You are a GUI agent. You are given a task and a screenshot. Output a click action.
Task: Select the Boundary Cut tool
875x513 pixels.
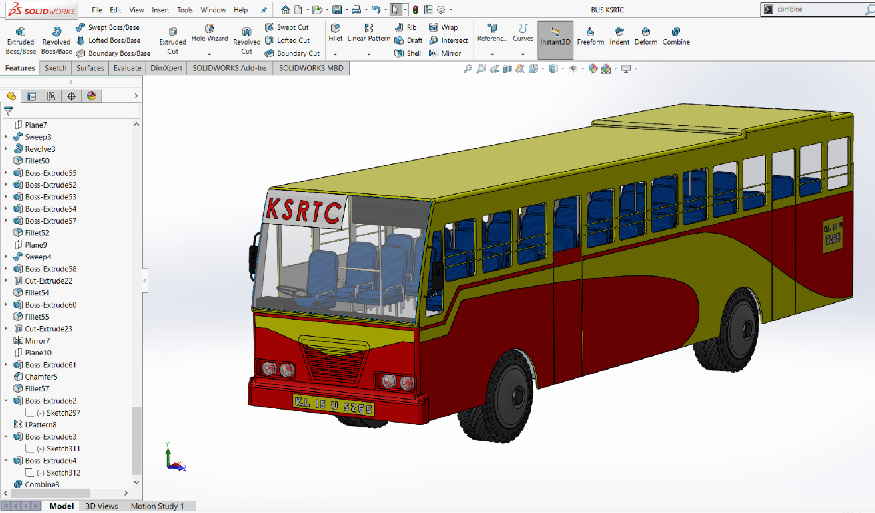[292, 53]
